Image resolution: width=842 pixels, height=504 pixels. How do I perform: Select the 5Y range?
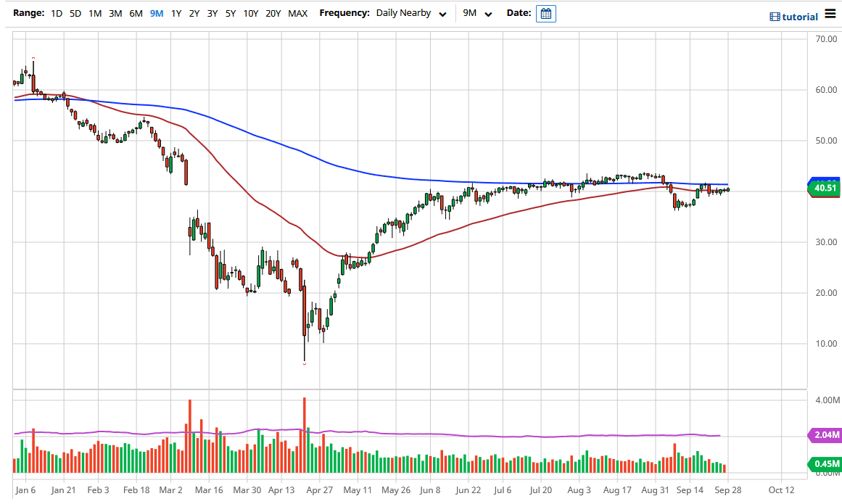point(230,13)
